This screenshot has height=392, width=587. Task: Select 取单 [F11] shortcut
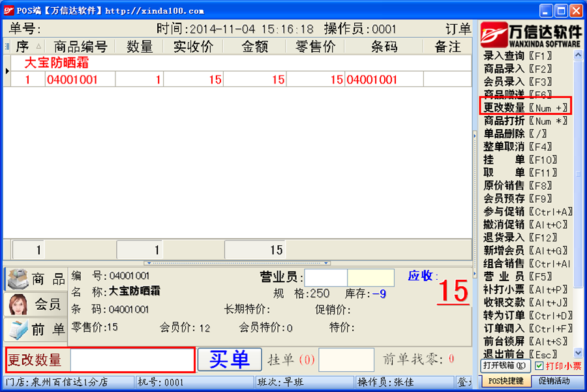520,173
